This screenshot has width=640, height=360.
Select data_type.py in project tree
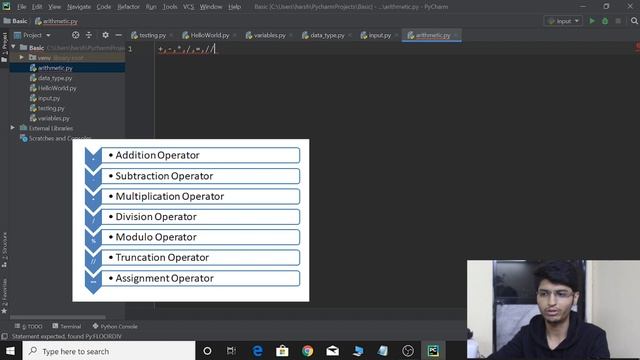click(x=51, y=78)
